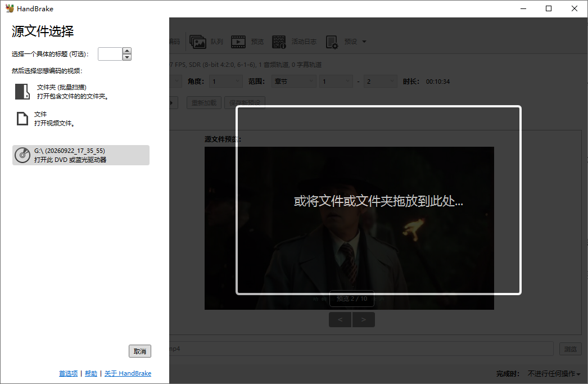
Task: Go to previous preview image
Action: pos(340,319)
